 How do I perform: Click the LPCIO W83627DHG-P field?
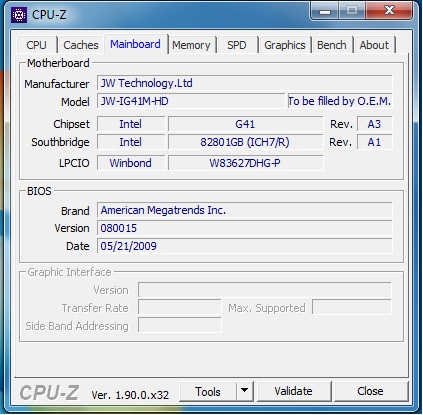click(x=245, y=163)
